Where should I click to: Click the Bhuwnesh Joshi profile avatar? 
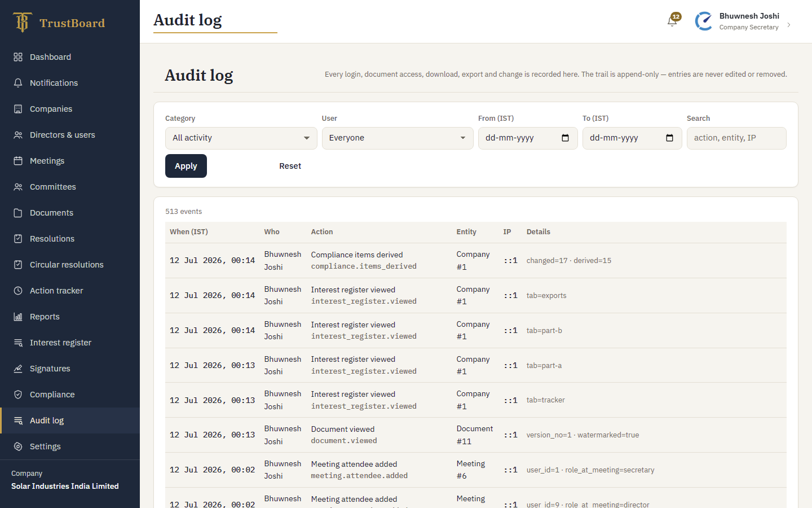point(704,21)
